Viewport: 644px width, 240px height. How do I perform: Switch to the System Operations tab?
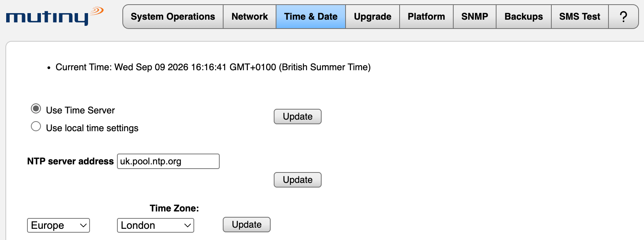click(173, 17)
